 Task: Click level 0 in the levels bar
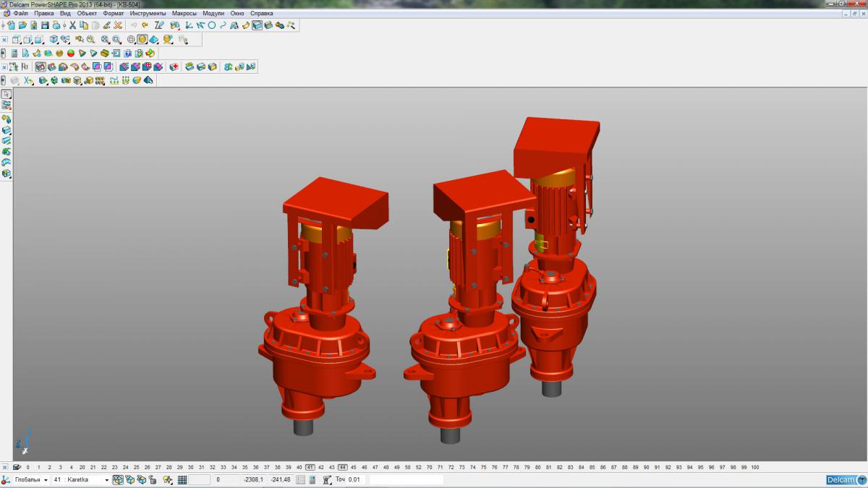point(28,468)
